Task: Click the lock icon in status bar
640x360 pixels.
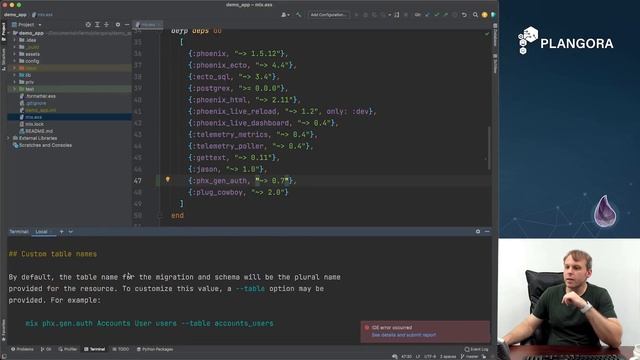Action: coord(484,356)
